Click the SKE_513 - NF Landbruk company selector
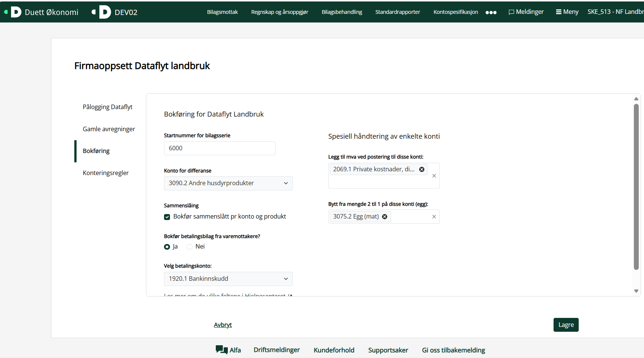 click(x=615, y=12)
